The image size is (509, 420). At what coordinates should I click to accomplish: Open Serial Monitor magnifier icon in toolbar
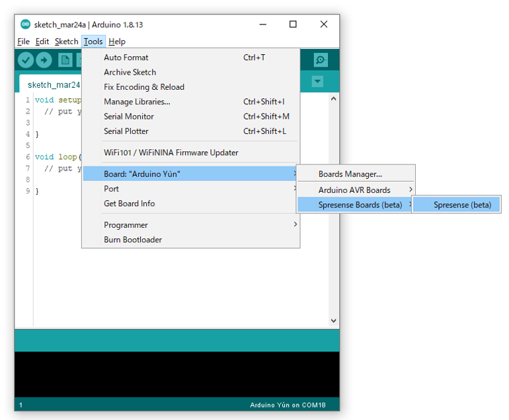click(x=321, y=60)
